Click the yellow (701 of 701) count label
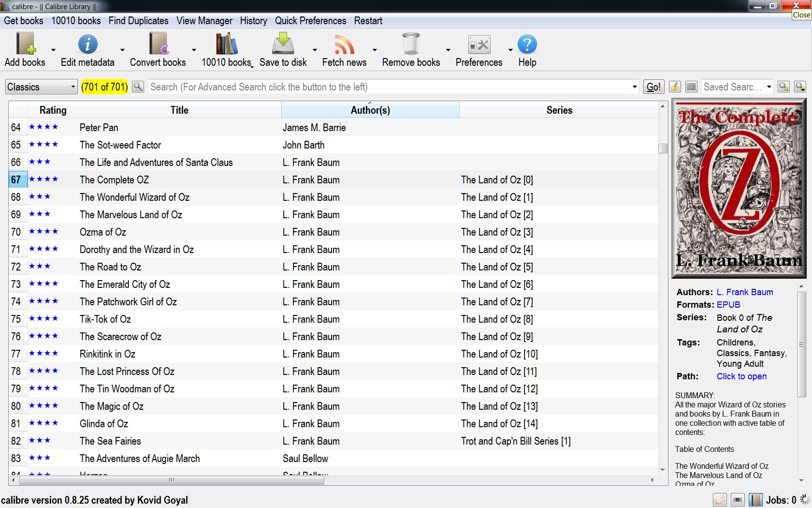The image size is (812, 508). point(104,87)
